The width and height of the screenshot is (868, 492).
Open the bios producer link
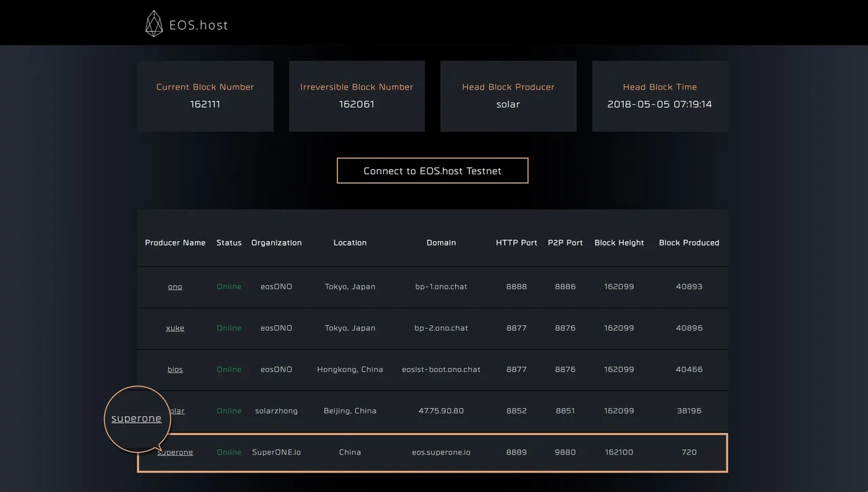coord(175,369)
